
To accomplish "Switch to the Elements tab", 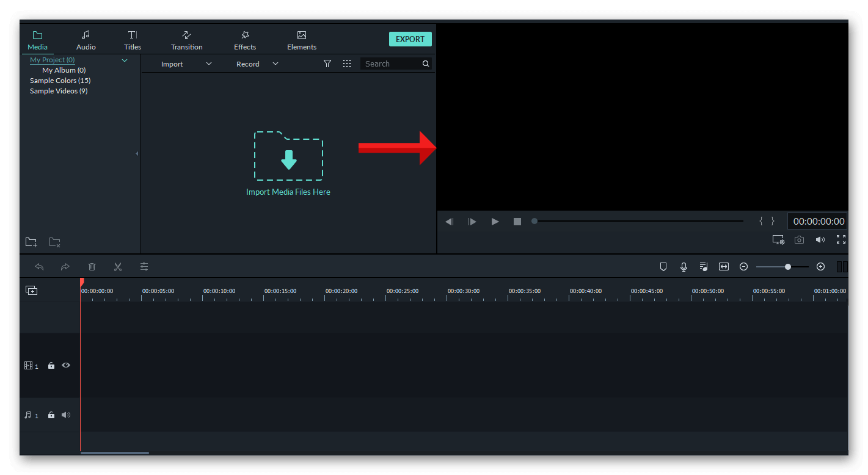I will [x=302, y=40].
